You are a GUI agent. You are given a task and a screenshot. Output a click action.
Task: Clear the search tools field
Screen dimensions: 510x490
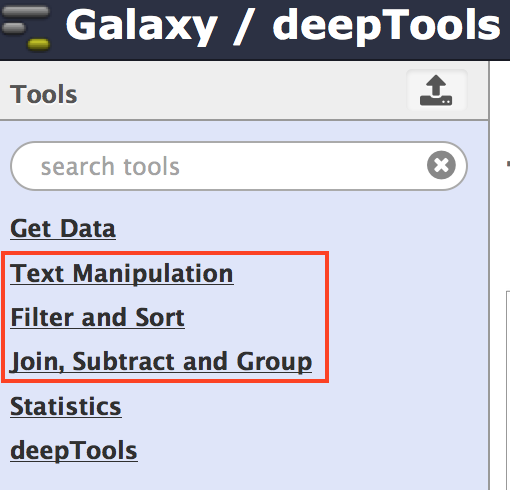tap(441, 165)
